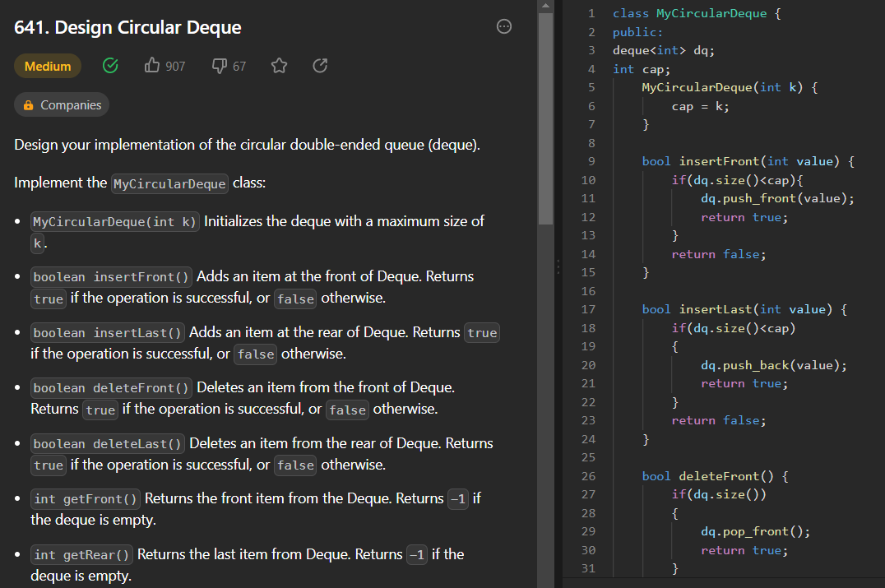Image resolution: width=885 pixels, height=588 pixels.
Task: Share the problem via share icon
Action: point(320,66)
